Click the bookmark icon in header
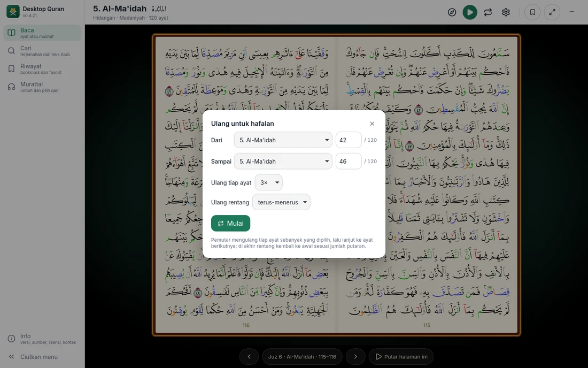 pyautogui.click(x=532, y=12)
